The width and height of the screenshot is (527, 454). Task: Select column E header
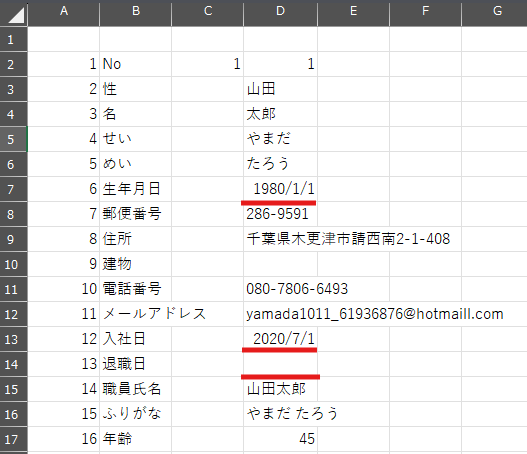354,13
